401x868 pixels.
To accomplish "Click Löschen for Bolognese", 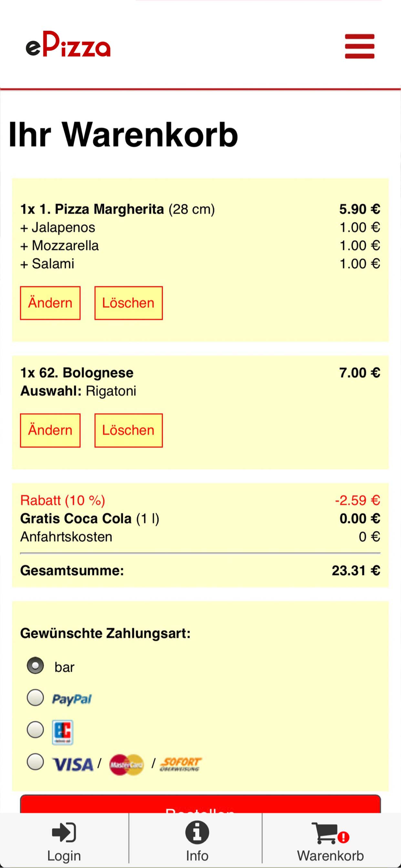I will 128,430.
